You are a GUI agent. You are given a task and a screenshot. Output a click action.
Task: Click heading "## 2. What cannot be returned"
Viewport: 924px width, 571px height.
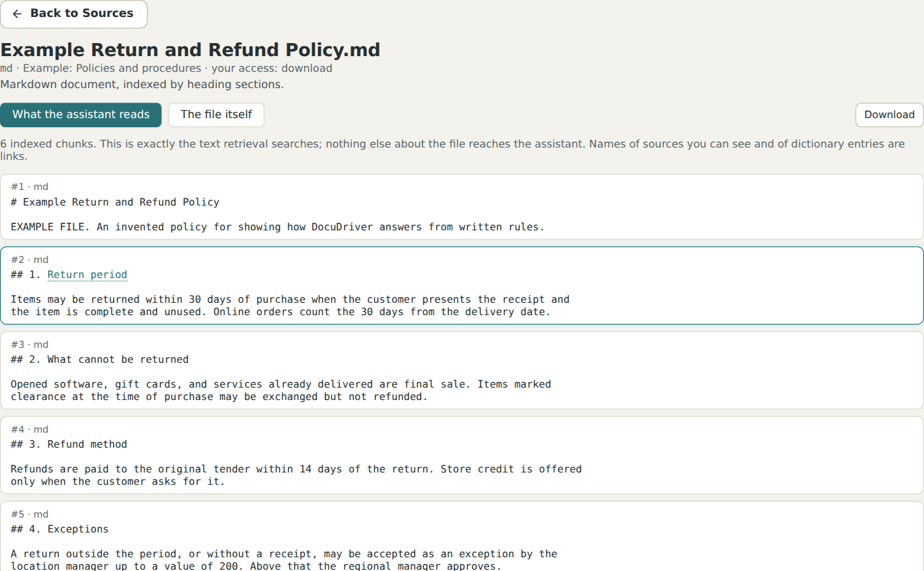pyautogui.click(x=100, y=360)
